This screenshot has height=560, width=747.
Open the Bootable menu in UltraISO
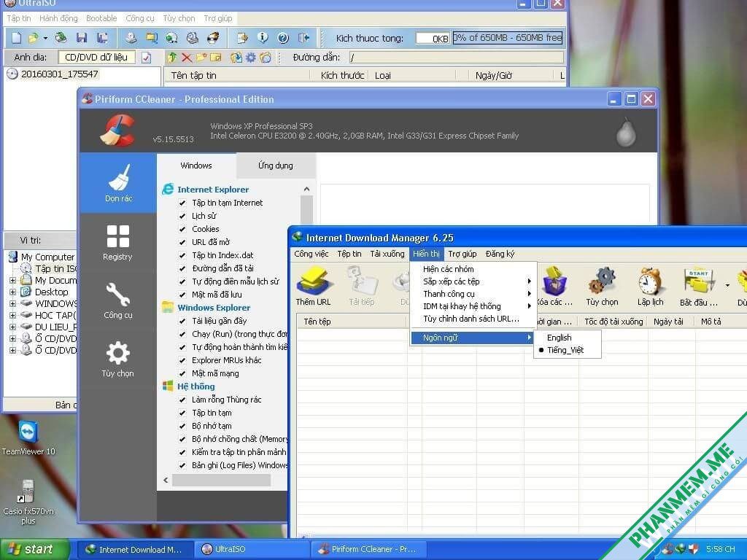click(x=101, y=18)
